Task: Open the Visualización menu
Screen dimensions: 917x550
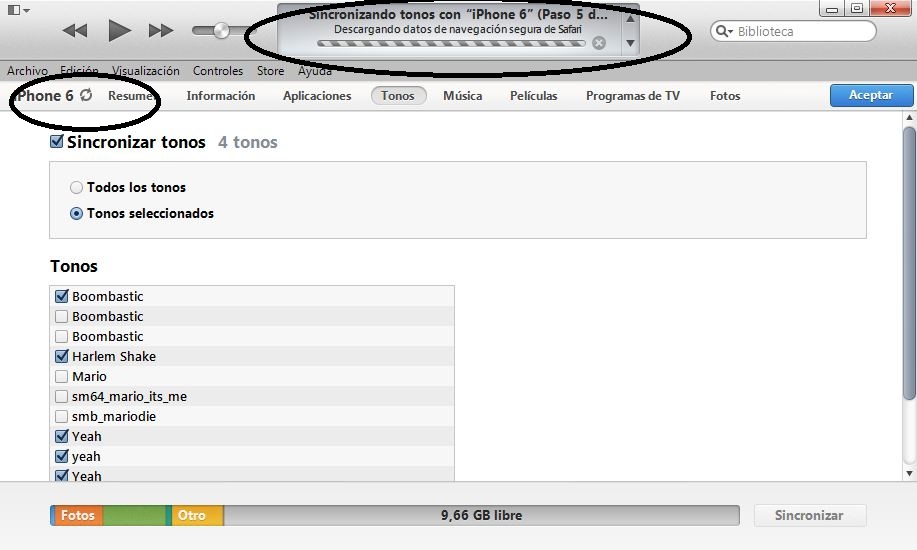Action: coord(146,71)
